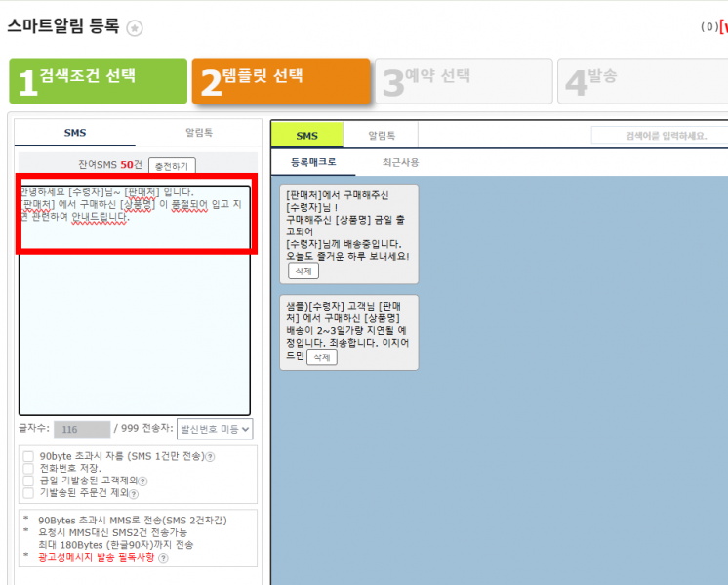Click help icon next to 광고성메시지 발송 필독사항

(x=163, y=558)
